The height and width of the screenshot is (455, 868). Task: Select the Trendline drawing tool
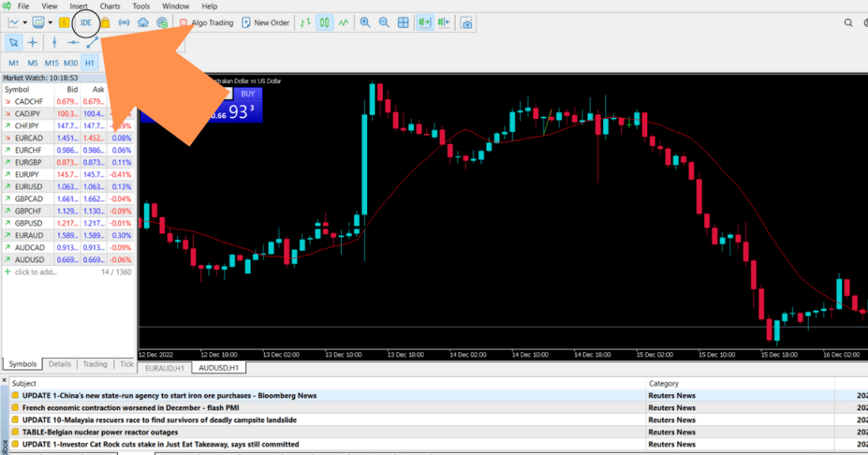(x=91, y=42)
